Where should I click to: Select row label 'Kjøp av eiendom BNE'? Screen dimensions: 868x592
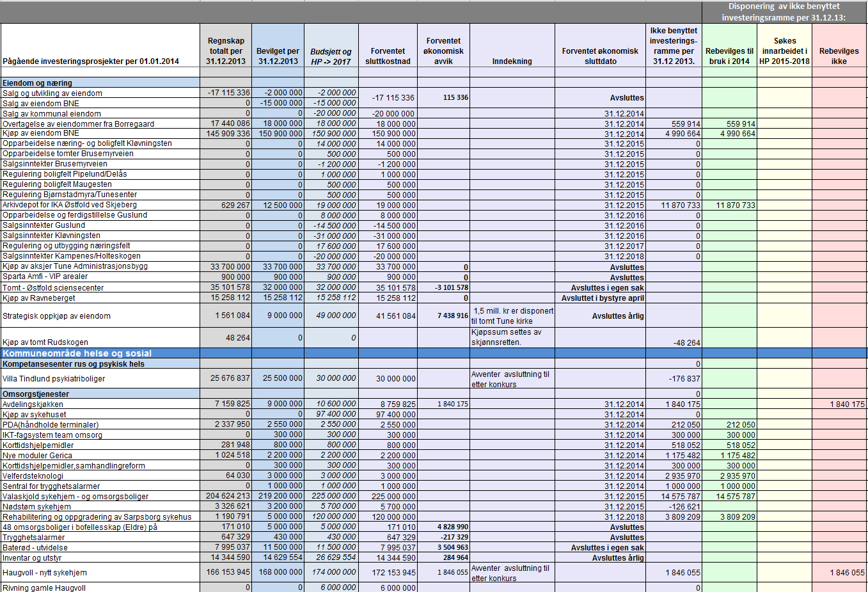click(x=41, y=133)
